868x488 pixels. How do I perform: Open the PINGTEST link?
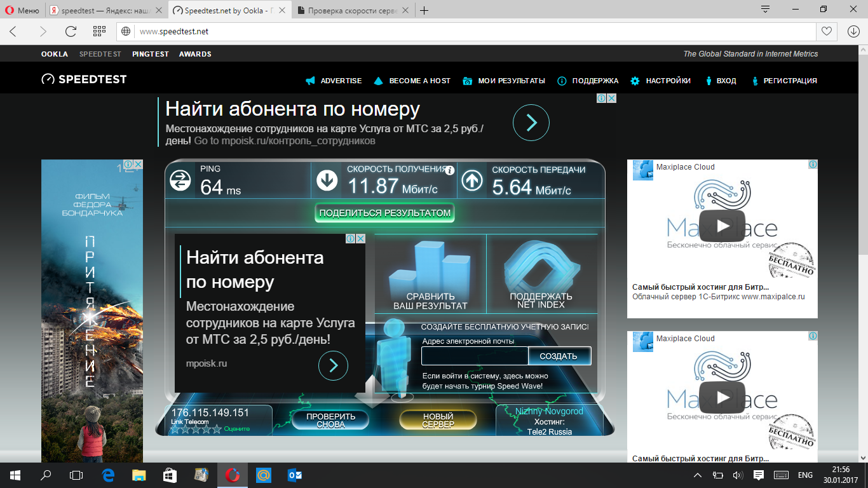point(151,54)
